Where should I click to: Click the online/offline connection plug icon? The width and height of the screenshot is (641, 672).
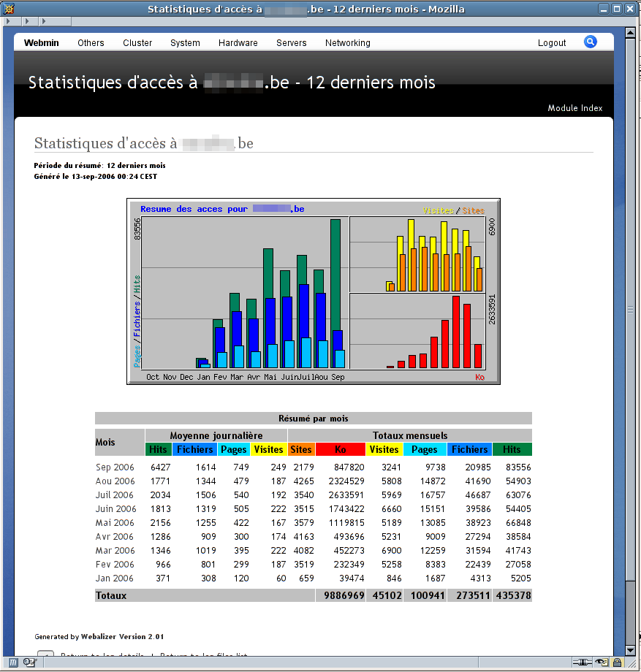tap(583, 663)
